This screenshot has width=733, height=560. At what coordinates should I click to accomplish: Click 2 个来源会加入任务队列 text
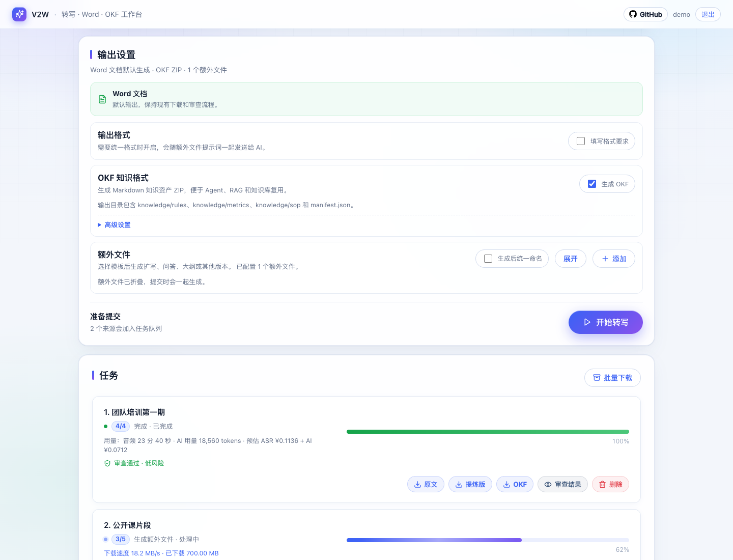126,329
